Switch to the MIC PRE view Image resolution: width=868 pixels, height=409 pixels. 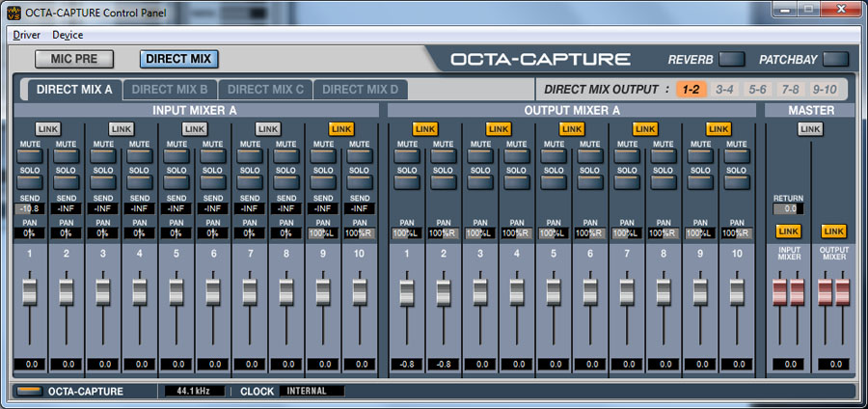74,59
